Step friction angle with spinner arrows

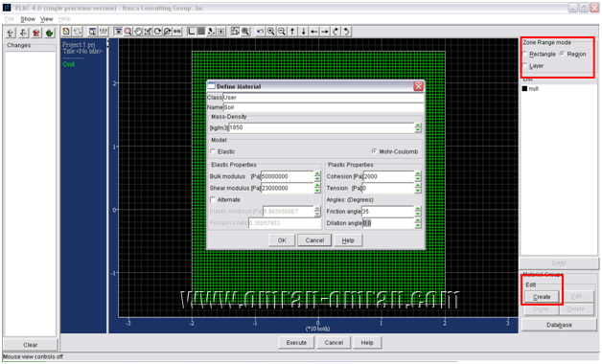click(418, 212)
